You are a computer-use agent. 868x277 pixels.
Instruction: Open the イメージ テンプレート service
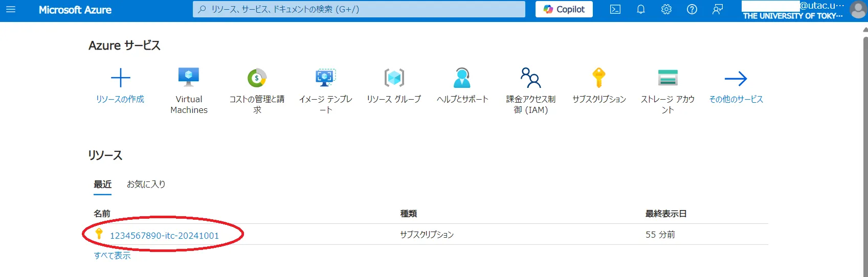tap(325, 78)
